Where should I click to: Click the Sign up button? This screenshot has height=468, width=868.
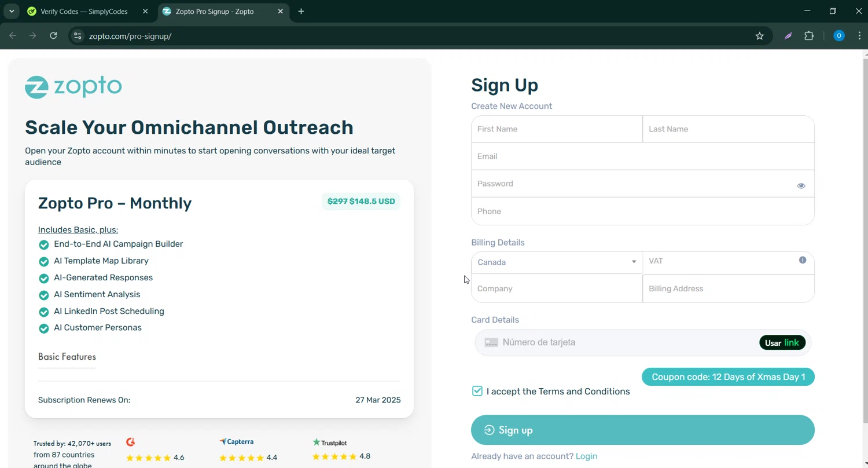[643, 430]
